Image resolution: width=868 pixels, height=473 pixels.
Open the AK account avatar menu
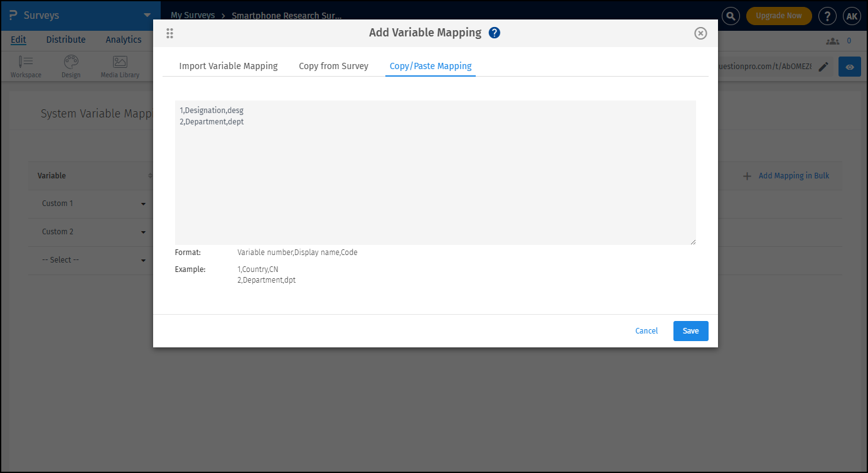(852, 16)
